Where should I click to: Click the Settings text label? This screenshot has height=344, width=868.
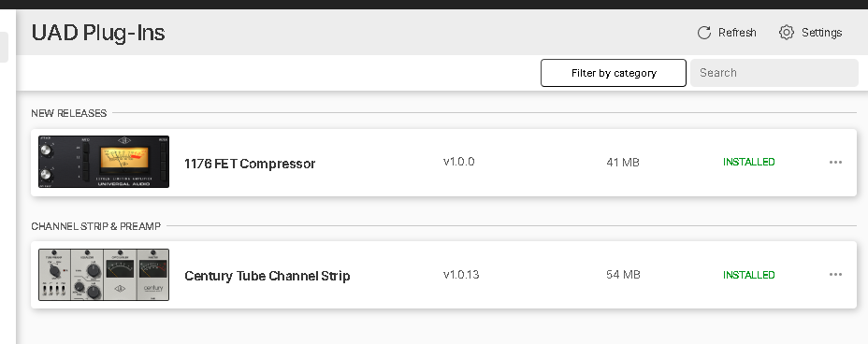pyautogui.click(x=821, y=33)
